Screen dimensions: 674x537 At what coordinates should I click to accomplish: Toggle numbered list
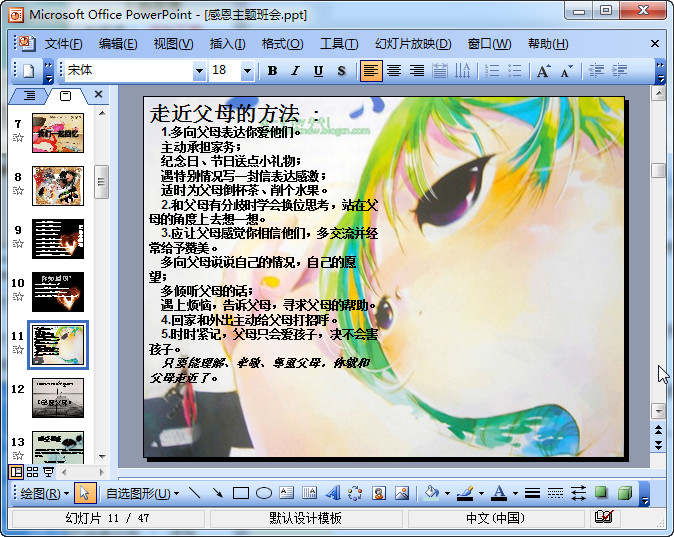[x=492, y=71]
